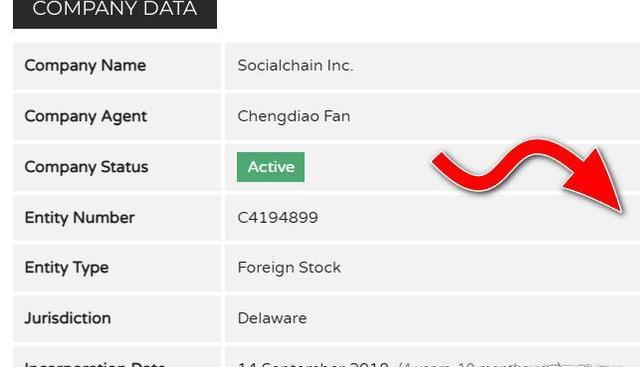Click the Company Status label
Image resolution: width=640 pixels, height=367 pixels.
(x=86, y=167)
